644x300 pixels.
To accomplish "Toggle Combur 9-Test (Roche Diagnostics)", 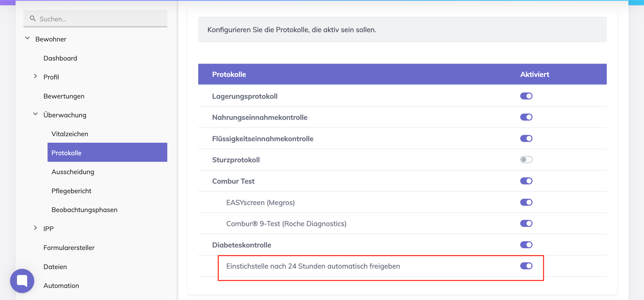I will tap(526, 223).
